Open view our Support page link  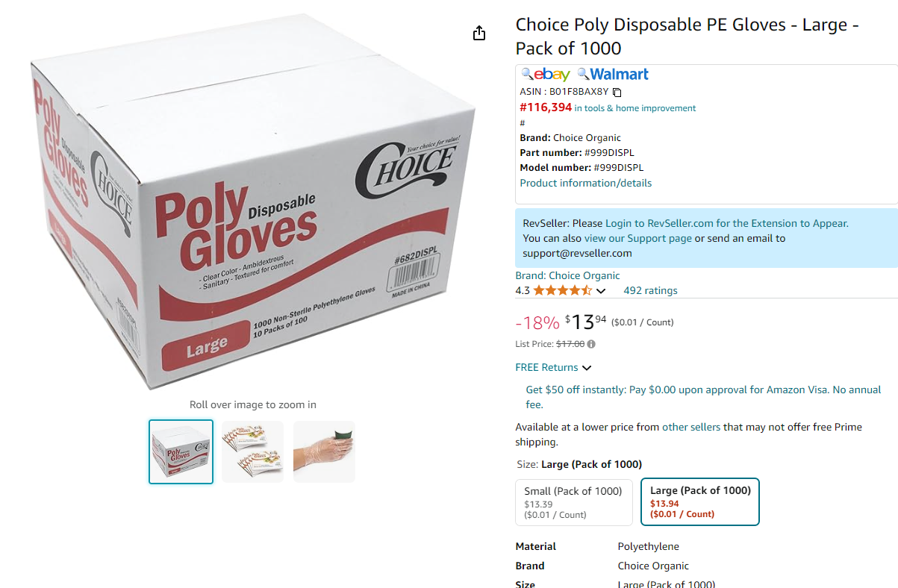[x=637, y=238]
